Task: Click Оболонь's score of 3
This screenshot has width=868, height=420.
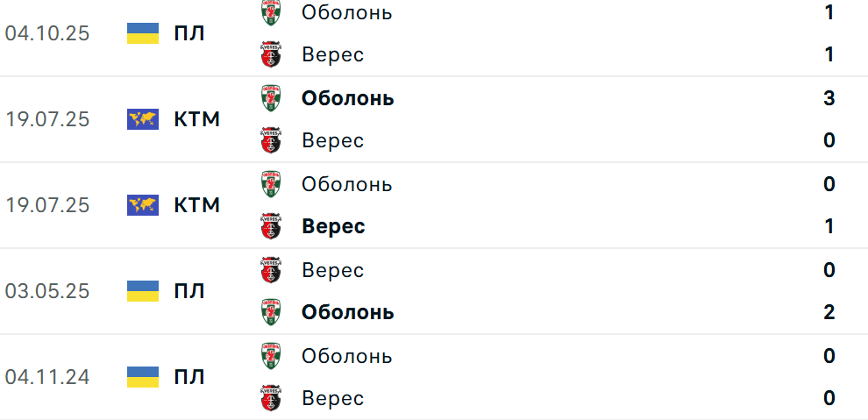Action: [829, 98]
